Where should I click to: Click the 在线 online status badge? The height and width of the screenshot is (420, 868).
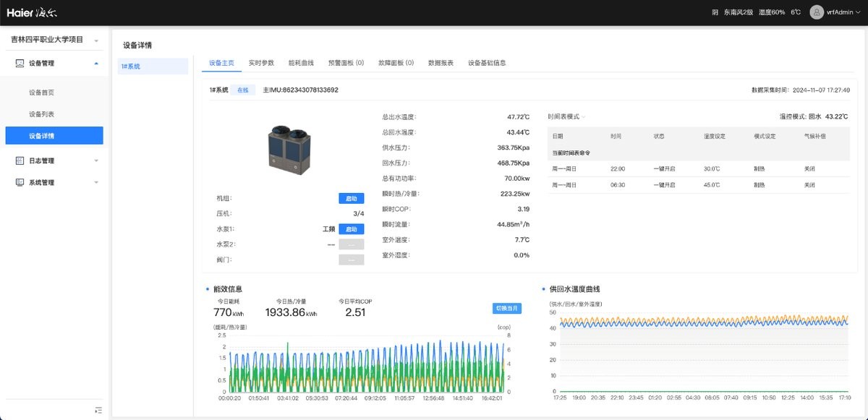pos(242,90)
